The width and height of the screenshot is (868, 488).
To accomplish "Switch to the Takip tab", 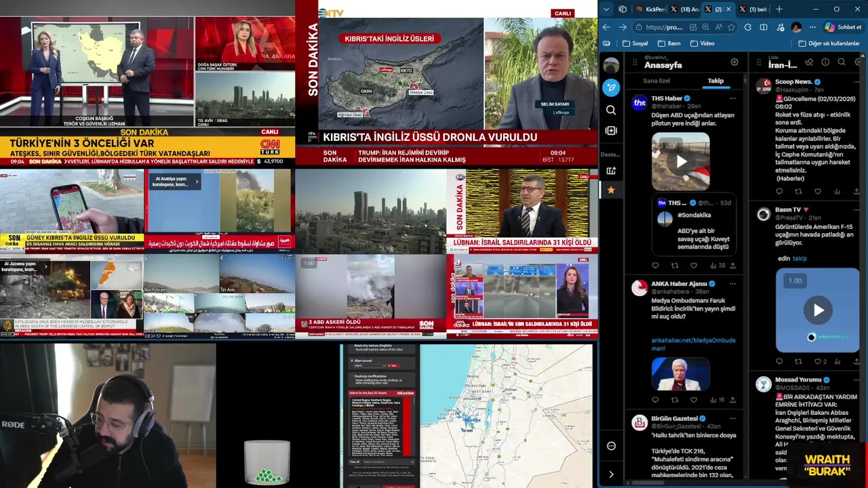I will pyautogui.click(x=715, y=81).
